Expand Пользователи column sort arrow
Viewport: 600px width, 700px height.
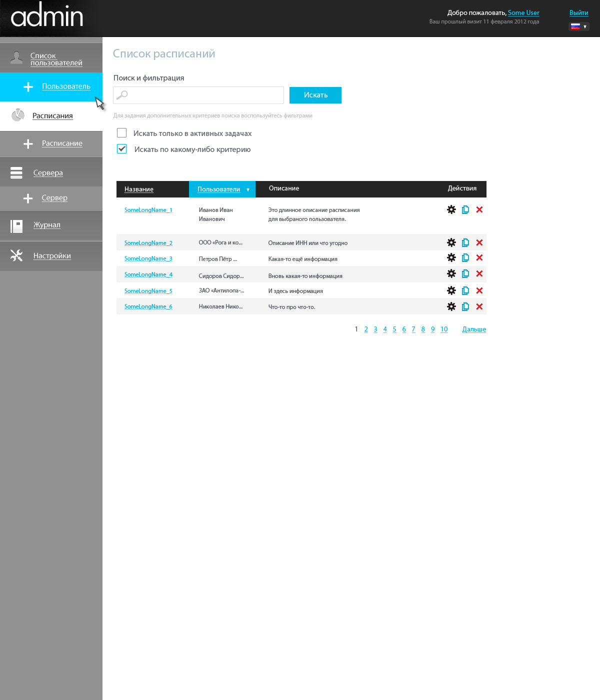pyautogui.click(x=248, y=189)
